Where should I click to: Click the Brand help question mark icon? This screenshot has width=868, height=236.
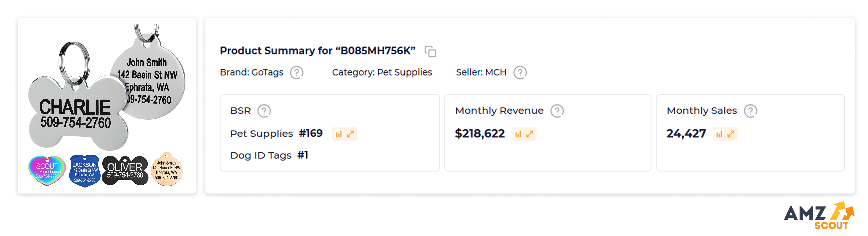297,73
